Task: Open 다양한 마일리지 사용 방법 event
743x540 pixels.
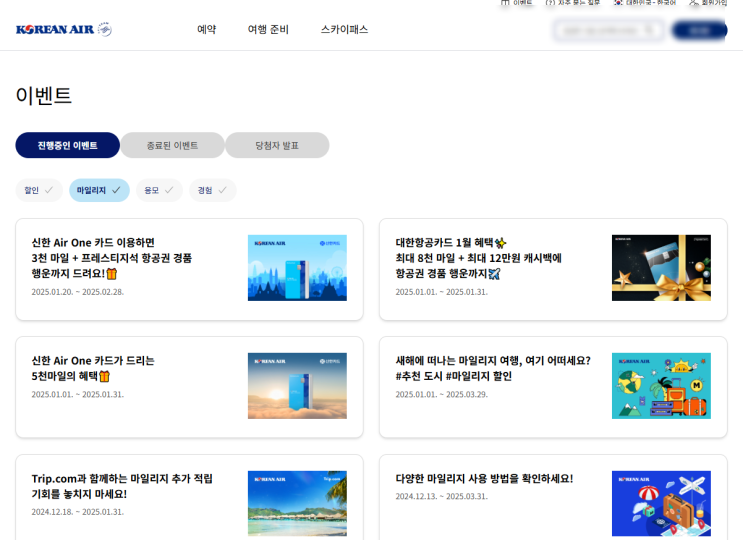Action: click(x=553, y=497)
